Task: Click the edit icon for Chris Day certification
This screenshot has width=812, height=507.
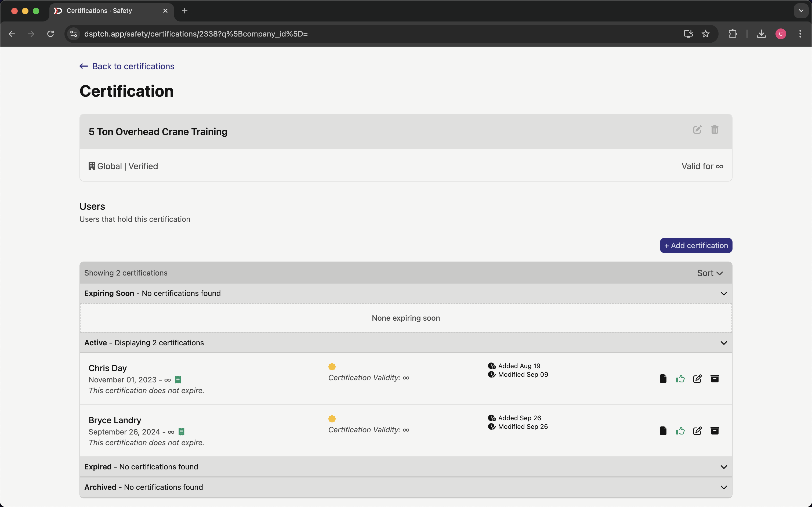Action: point(697,378)
